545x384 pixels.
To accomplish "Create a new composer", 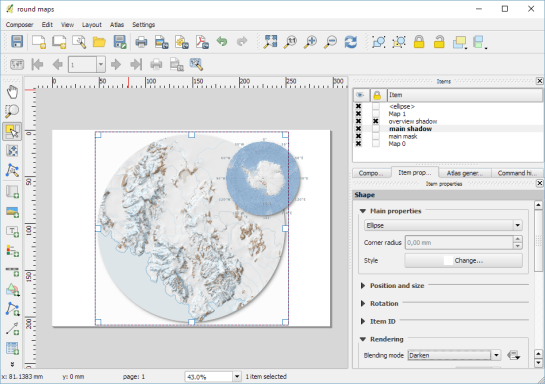I will click(x=39, y=42).
